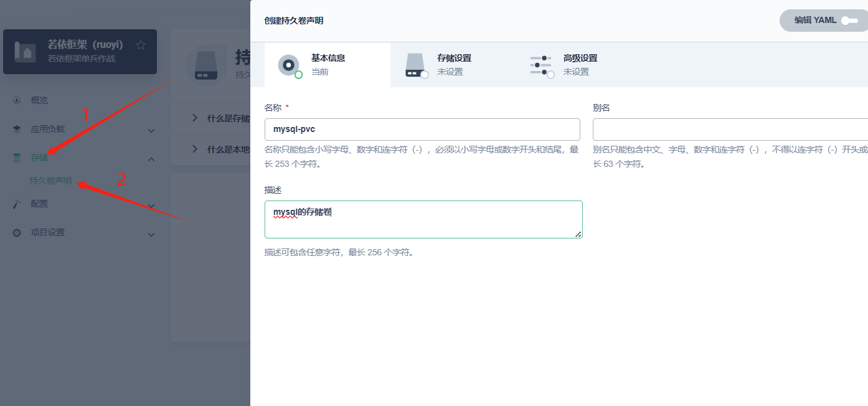Click the 配置 hammer icon in sidebar
868x406 pixels.
(17, 204)
